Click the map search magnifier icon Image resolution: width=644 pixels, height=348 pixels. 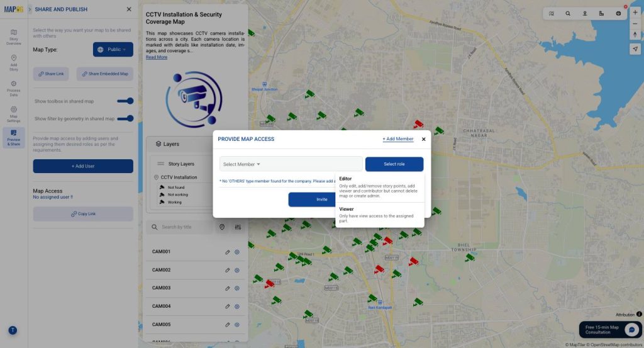568,13
